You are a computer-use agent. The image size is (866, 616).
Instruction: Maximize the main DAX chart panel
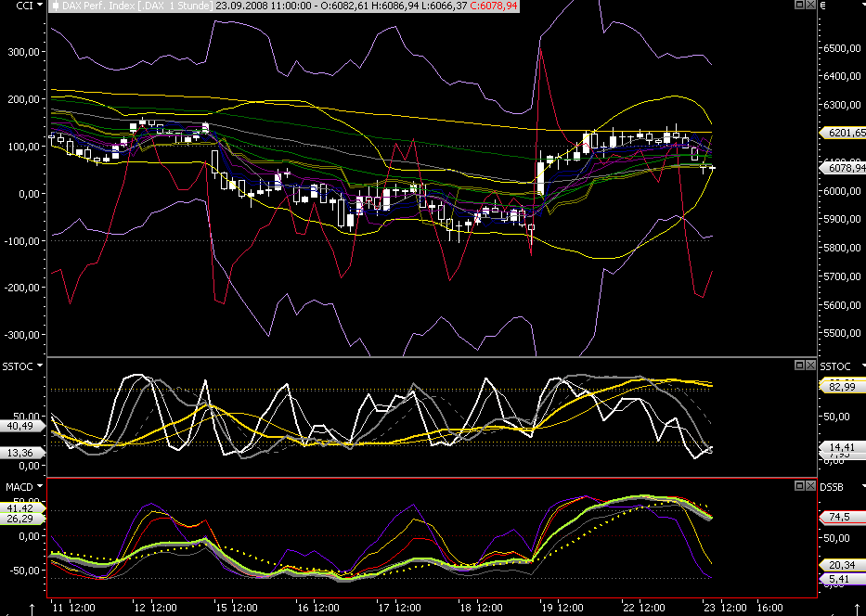799,5
